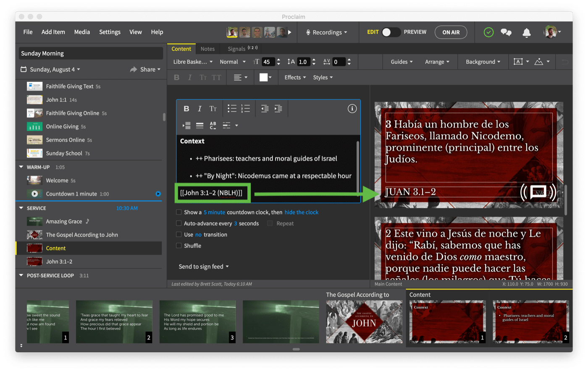Image resolution: width=588 pixels, height=371 pixels.
Task: Click the no transition link
Action: 198,235
